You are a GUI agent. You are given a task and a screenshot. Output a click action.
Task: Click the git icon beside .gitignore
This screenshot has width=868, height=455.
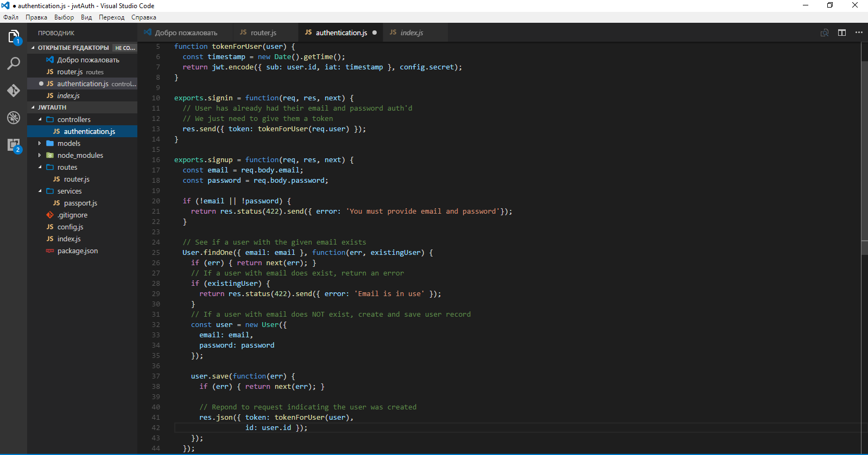point(50,215)
